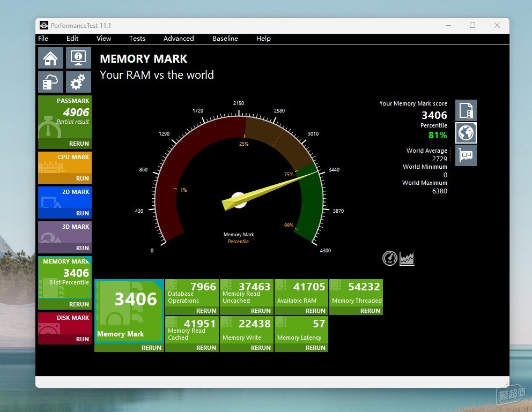532x412 pixels.
Task: Open the Help menu
Action: [x=263, y=38]
